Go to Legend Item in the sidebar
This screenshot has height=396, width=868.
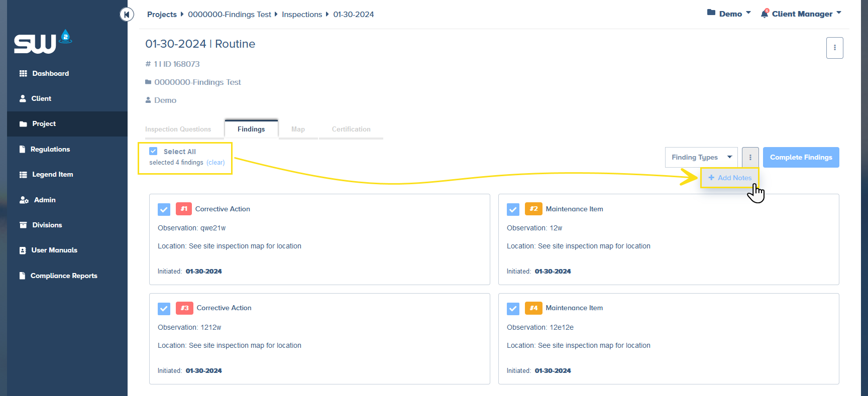(x=52, y=175)
